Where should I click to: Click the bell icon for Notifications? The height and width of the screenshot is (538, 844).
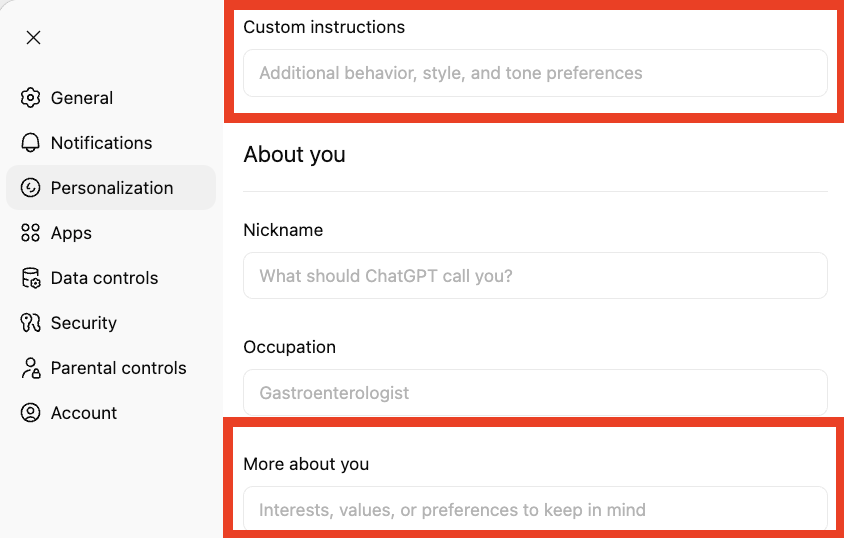coord(31,143)
